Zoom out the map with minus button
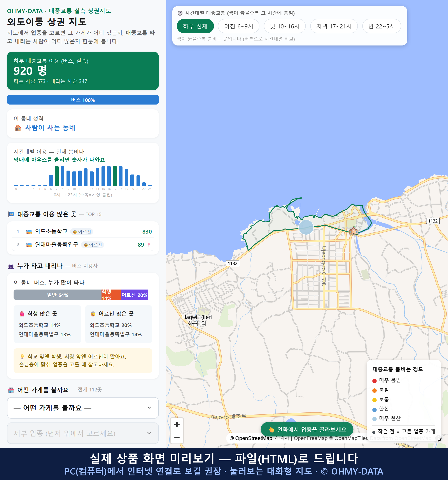The image size is (448, 480). point(177,437)
